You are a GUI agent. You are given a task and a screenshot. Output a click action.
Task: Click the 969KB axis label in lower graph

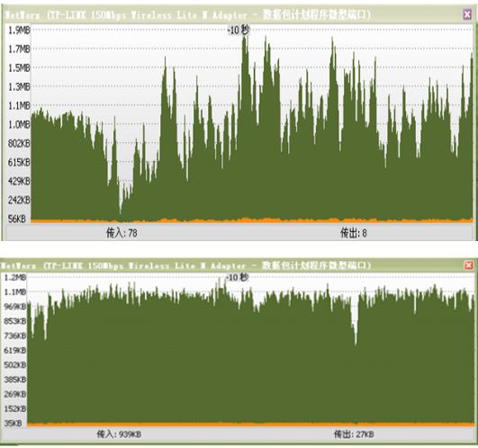coord(15,307)
